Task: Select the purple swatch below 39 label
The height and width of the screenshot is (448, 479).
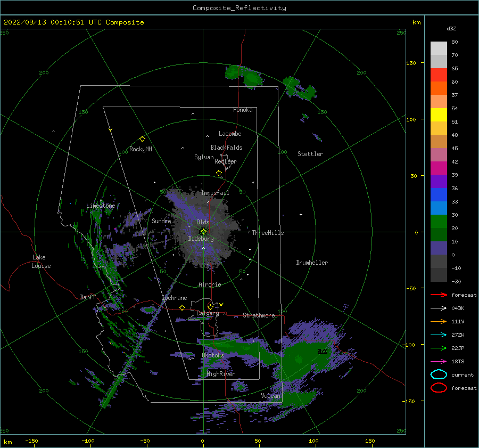Action: tap(439, 181)
